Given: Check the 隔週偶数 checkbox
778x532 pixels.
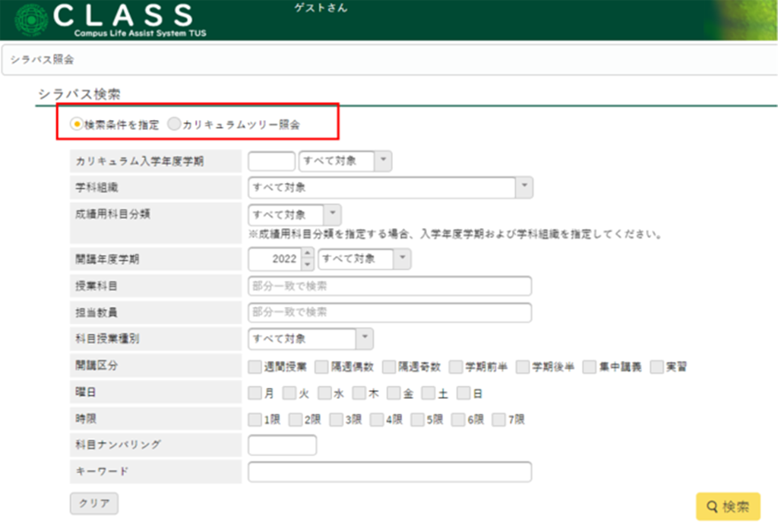Looking at the screenshot, I should (x=321, y=367).
